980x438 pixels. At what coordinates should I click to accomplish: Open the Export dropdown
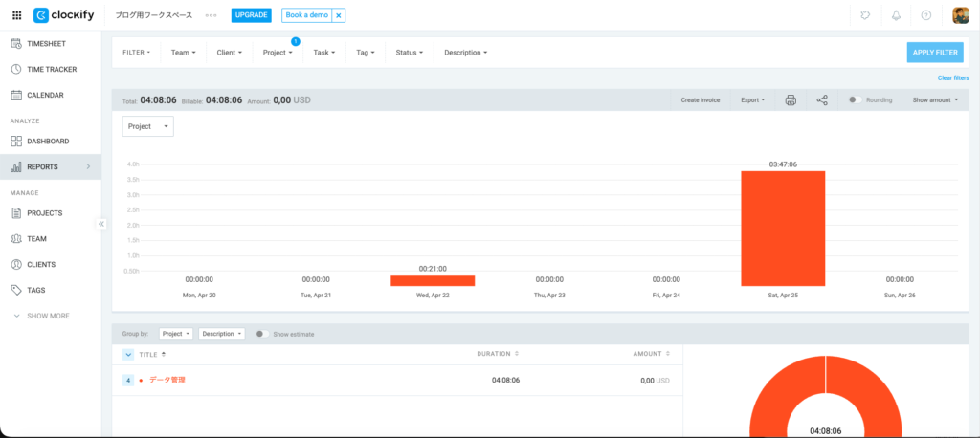click(752, 99)
